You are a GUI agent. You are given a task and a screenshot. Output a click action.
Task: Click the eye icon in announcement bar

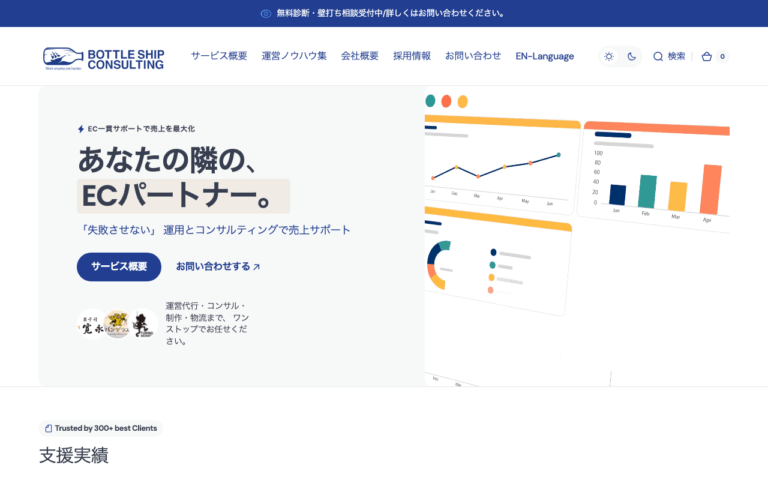(266, 14)
